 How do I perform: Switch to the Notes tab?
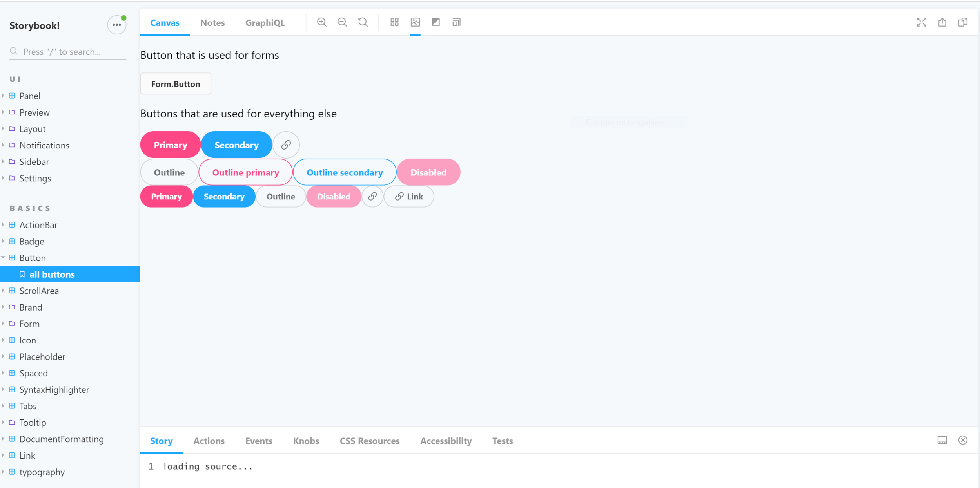click(212, 23)
